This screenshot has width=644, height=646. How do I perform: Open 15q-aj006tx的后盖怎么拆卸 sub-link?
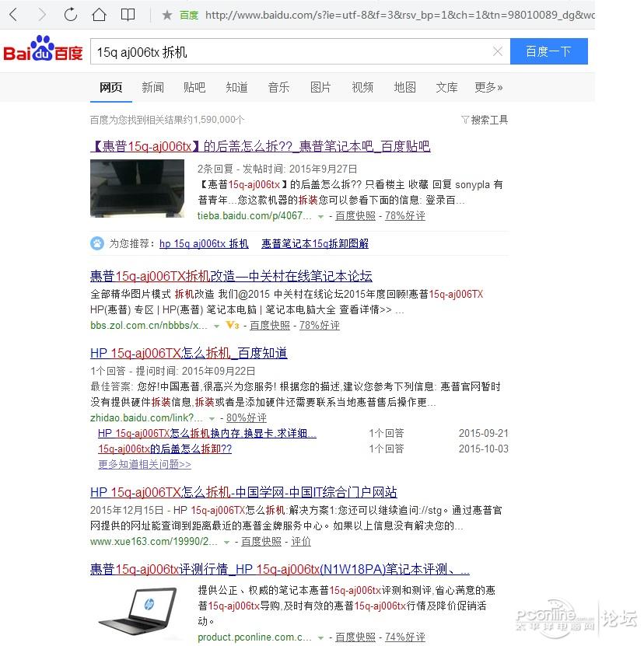point(165,449)
